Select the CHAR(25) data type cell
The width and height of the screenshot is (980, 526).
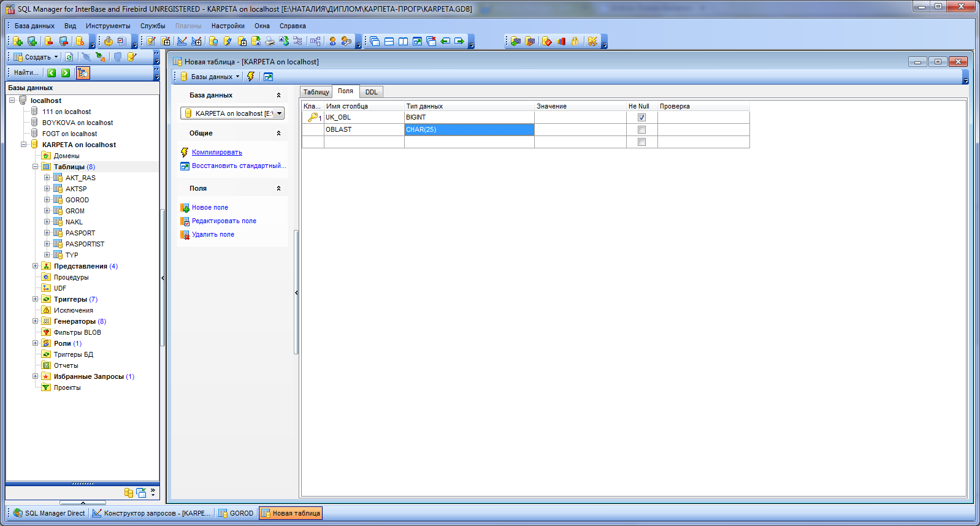click(469, 129)
